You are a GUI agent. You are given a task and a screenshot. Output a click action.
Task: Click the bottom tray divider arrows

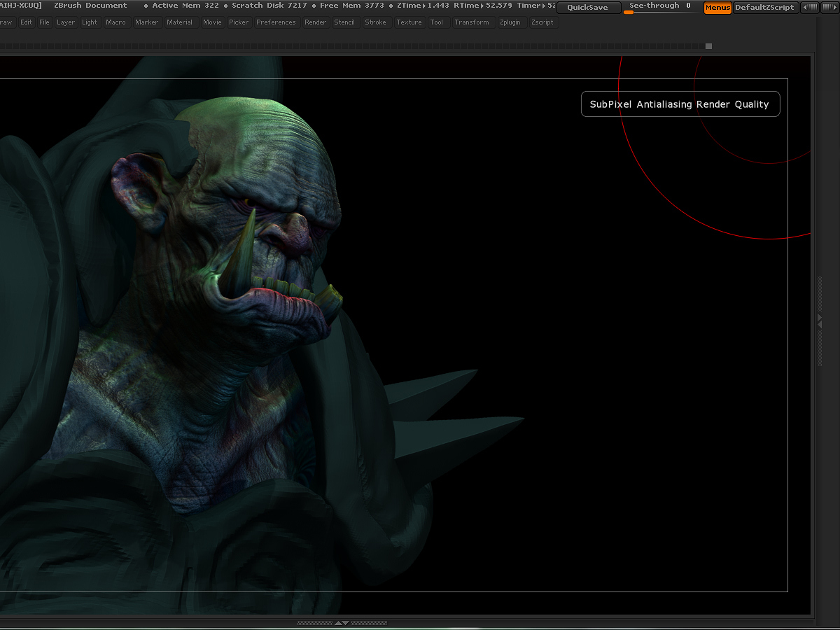pos(342,622)
